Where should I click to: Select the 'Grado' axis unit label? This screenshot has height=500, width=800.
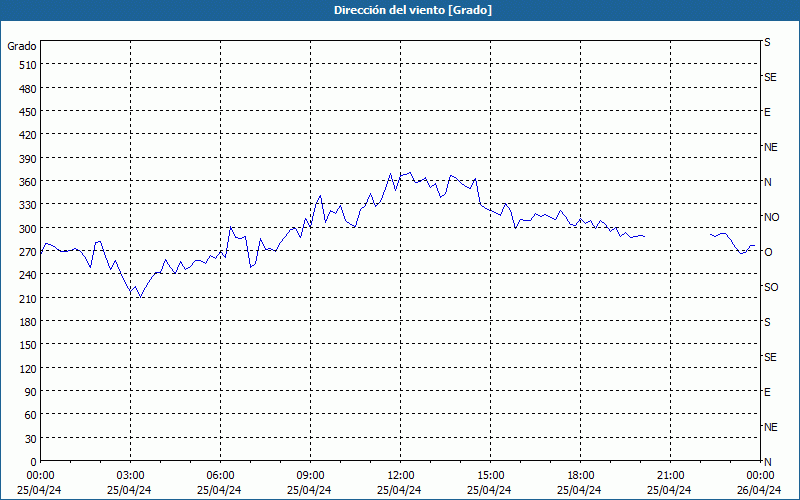pyautogui.click(x=22, y=46)
